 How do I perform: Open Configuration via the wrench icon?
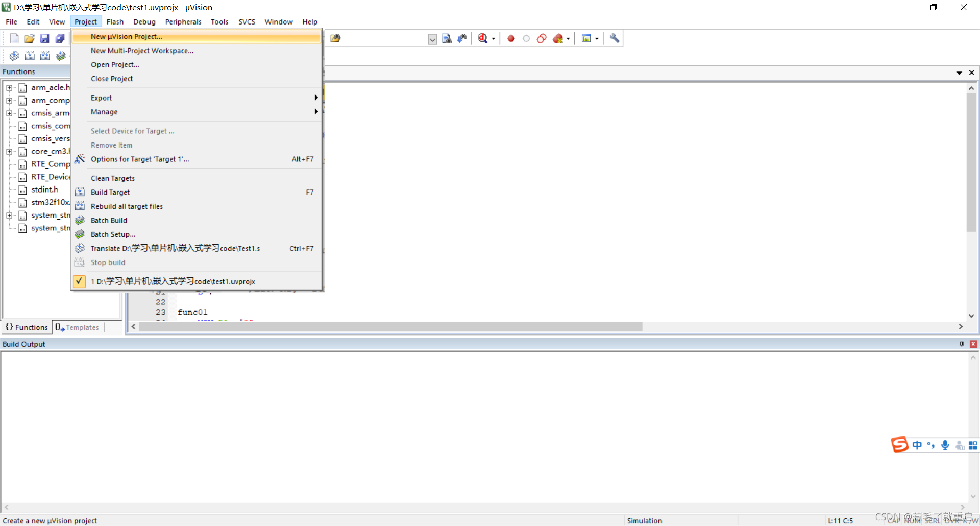pos(615,38)
